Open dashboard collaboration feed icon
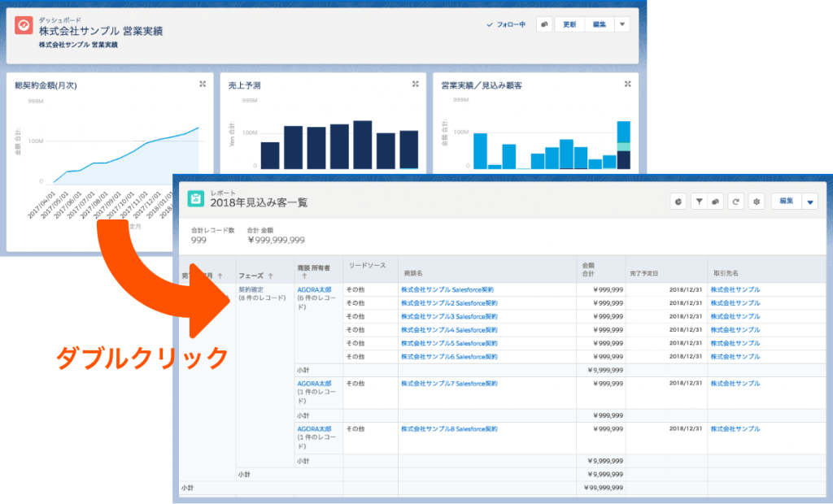The image size is (833, 504). pos(544,24)
